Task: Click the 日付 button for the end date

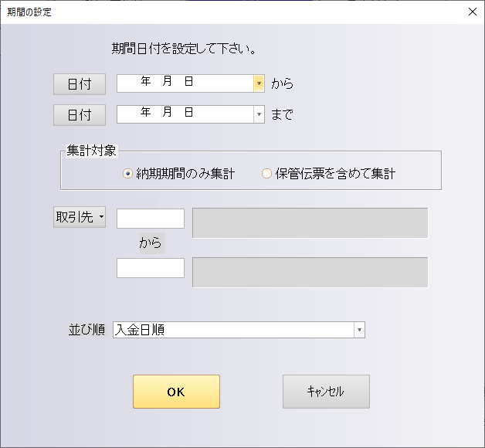Action: (80, 115)
